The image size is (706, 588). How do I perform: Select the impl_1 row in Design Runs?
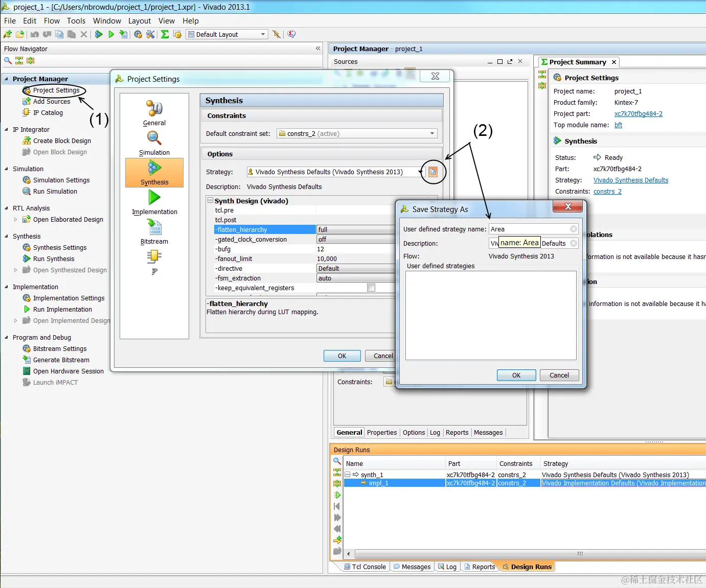525,483
